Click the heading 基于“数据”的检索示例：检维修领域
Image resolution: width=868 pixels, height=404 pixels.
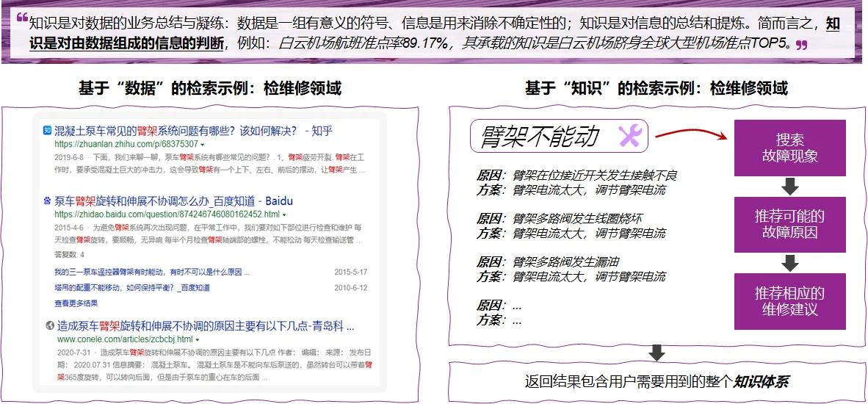[210, 88]
